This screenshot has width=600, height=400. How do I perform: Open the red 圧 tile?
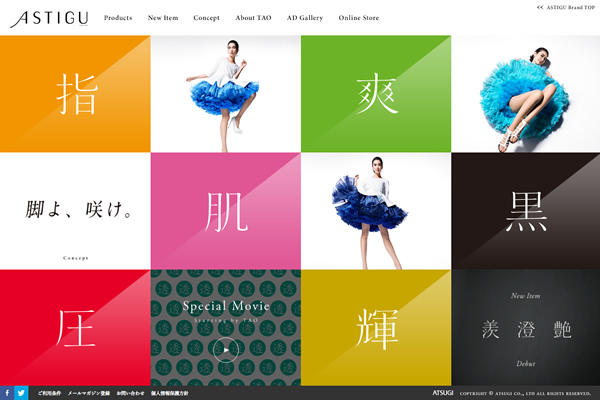75,328
